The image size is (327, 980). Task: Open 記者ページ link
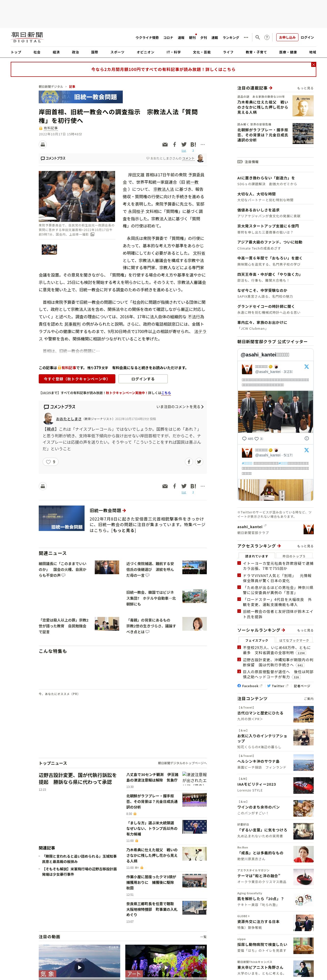click(302, 686)
